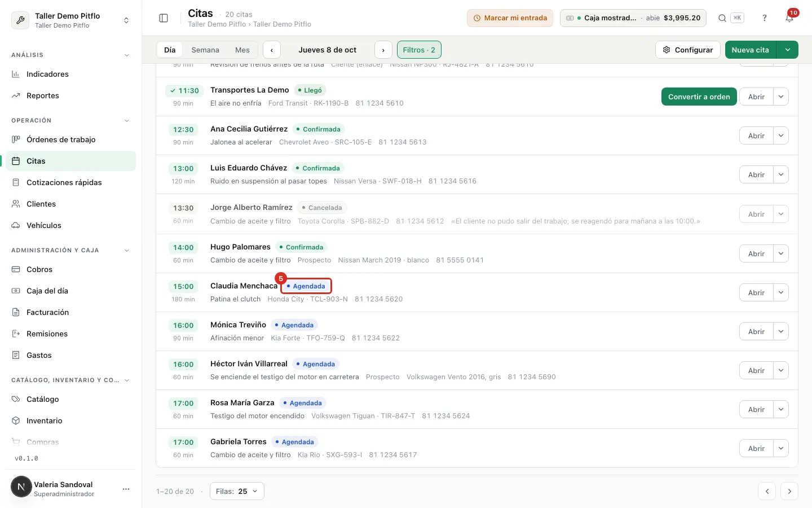
Task: Open workshop switcher for Taller Demo Pitflo
Action: pos(71,20)
